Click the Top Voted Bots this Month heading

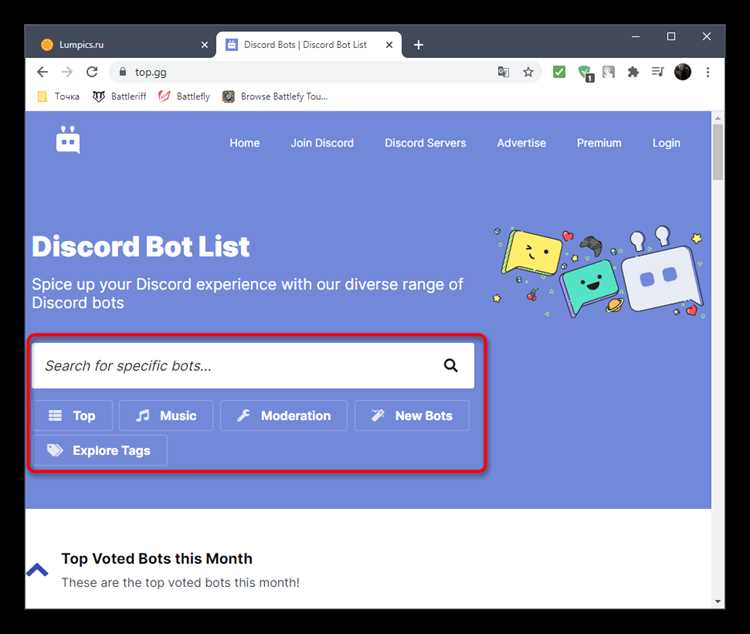(157, 559)
